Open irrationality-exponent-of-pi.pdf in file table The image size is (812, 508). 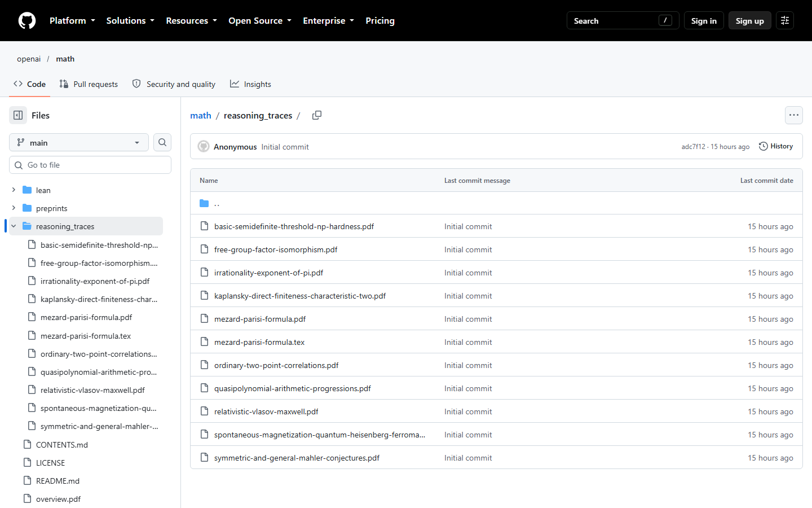[x=268, y=273]
